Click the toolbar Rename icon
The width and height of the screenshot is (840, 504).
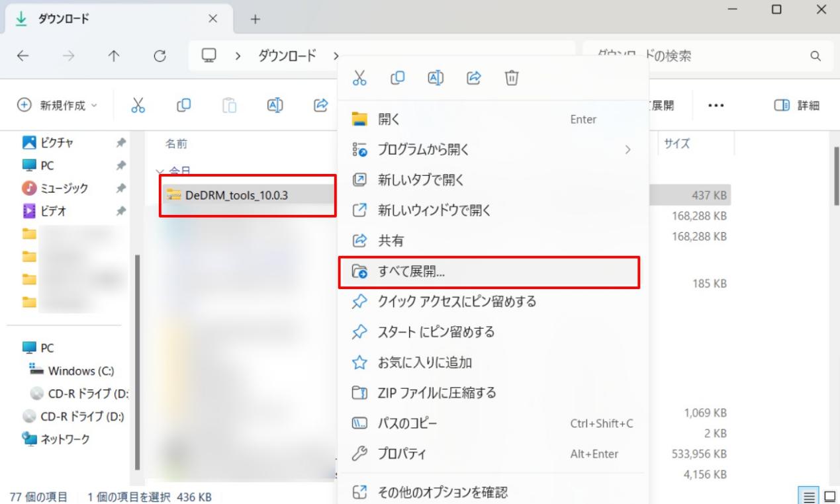[x=275, y=105]
